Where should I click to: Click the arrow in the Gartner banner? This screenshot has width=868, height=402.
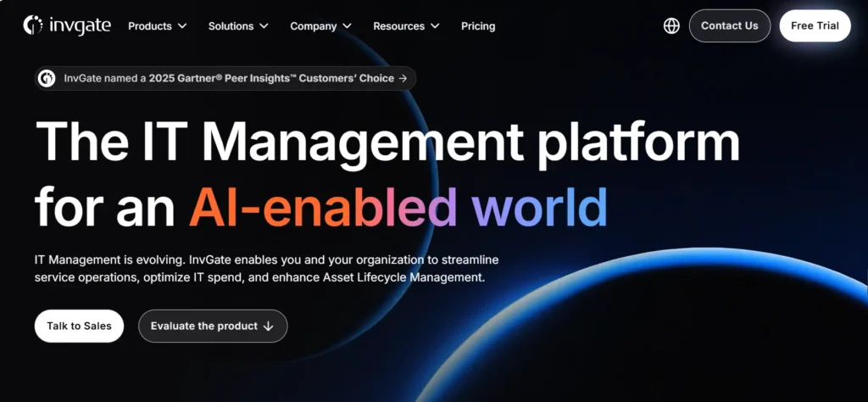coord(403,78)
